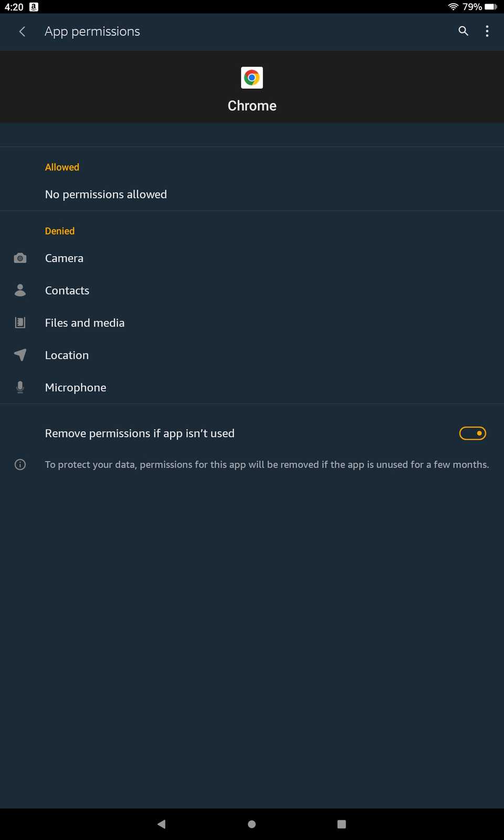Screen dimensions: 504x840
Task: Open the Camera permission entry
Action: [64, 258]
